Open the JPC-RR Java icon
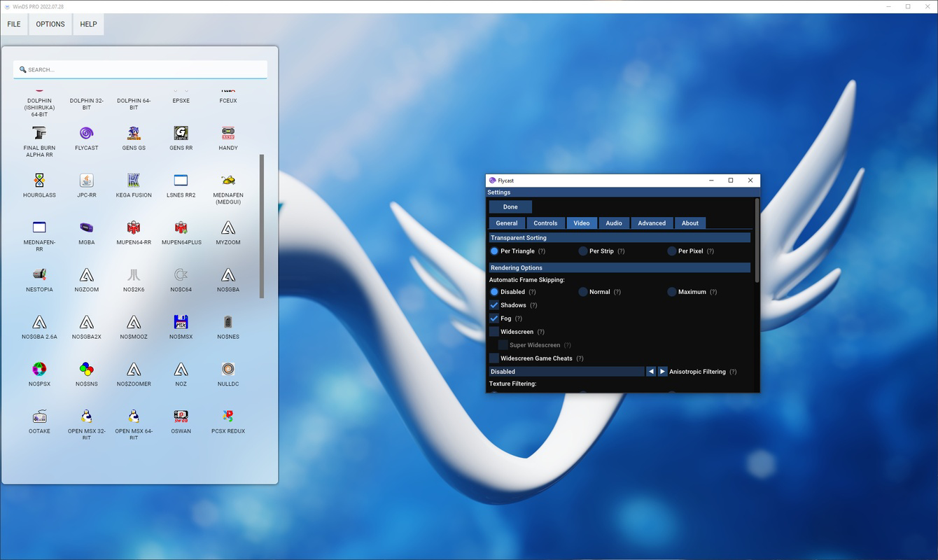Screen dimensions: 938x560 point(86,180)
